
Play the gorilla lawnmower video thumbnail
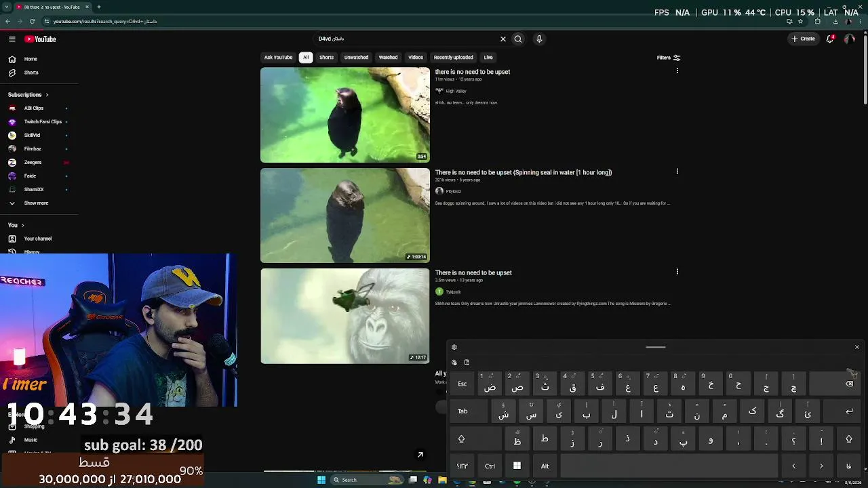point(345,316)
